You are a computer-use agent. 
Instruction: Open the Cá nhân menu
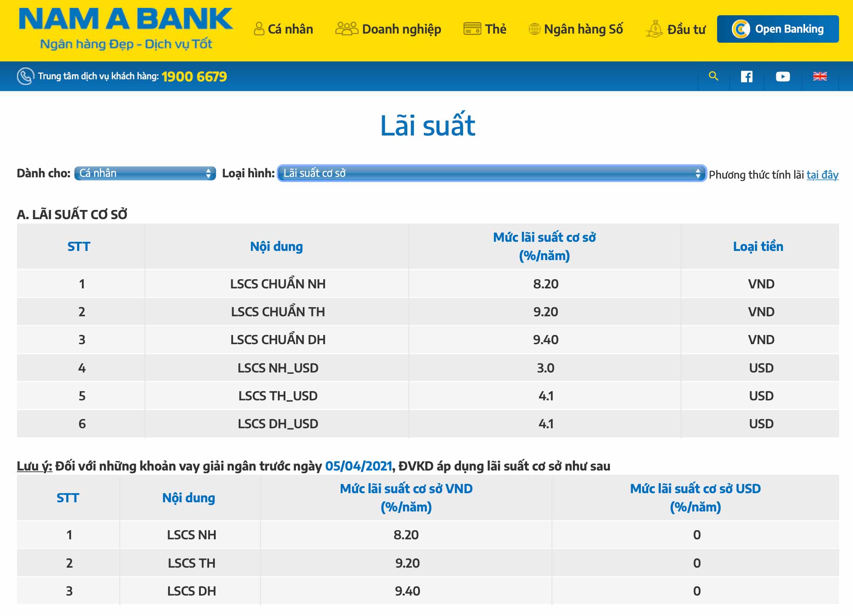(x=284, y=29)
